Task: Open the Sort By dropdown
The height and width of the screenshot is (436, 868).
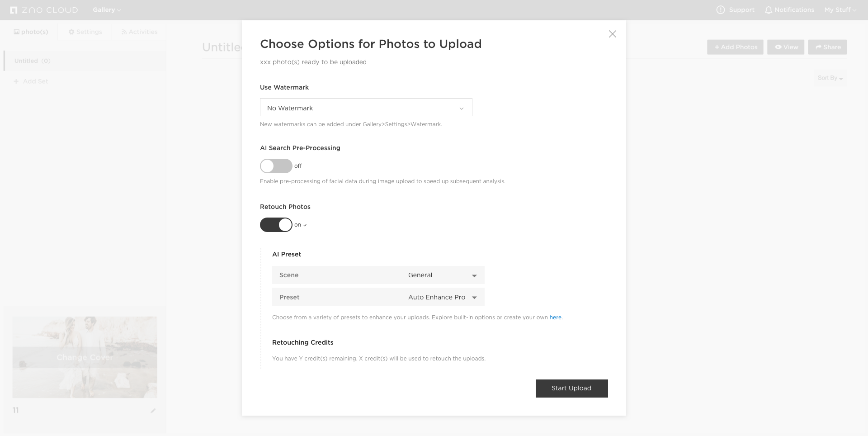Action: tap(830, 78)
